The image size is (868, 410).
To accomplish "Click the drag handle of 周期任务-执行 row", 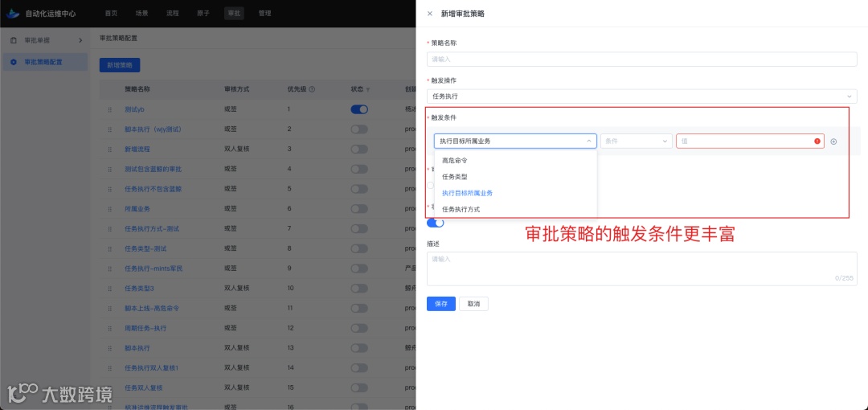I will pyautogui.click(x=109, y=329).
